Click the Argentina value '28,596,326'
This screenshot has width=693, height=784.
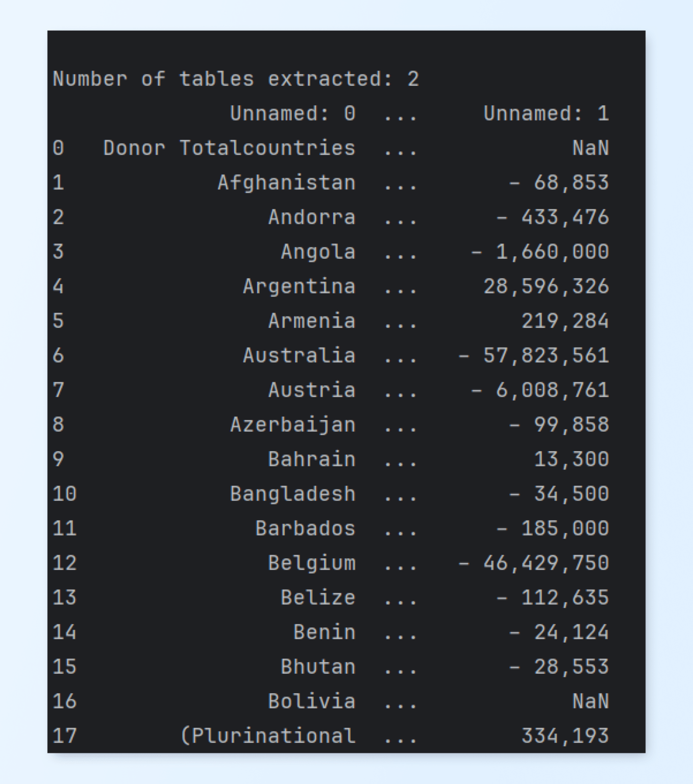[x=546, y=286]
